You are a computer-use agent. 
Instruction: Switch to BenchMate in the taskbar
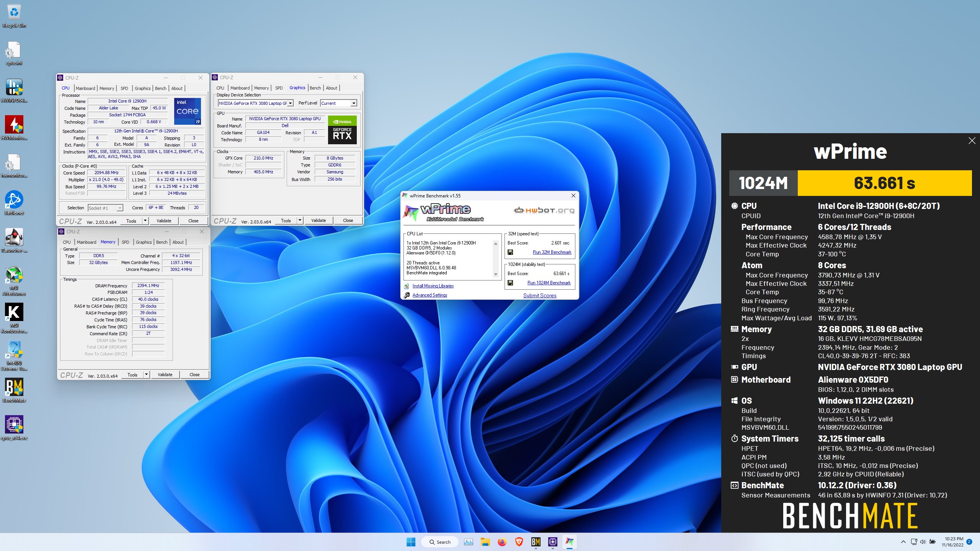click(536, 542)
